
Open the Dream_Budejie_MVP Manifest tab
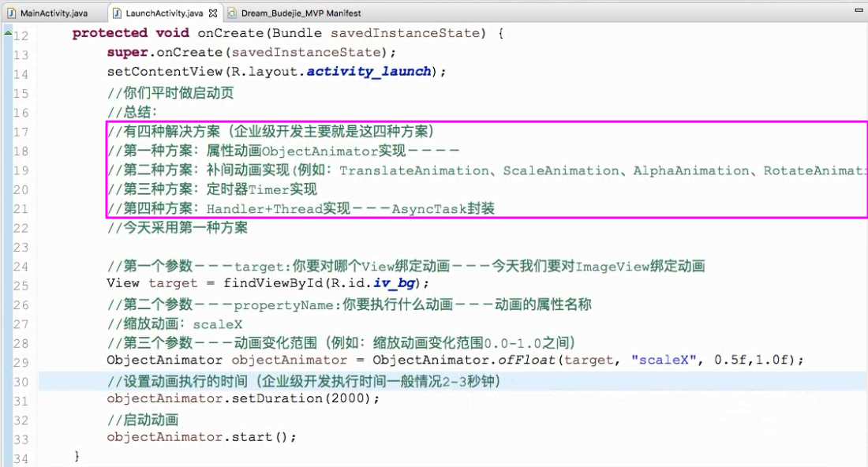[x=301, y=13]
